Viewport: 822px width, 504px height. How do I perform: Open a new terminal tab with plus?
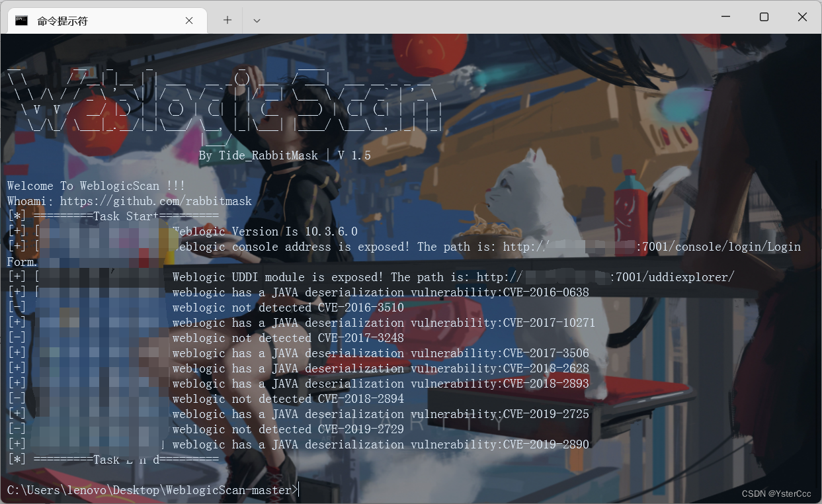coord(227,20)
